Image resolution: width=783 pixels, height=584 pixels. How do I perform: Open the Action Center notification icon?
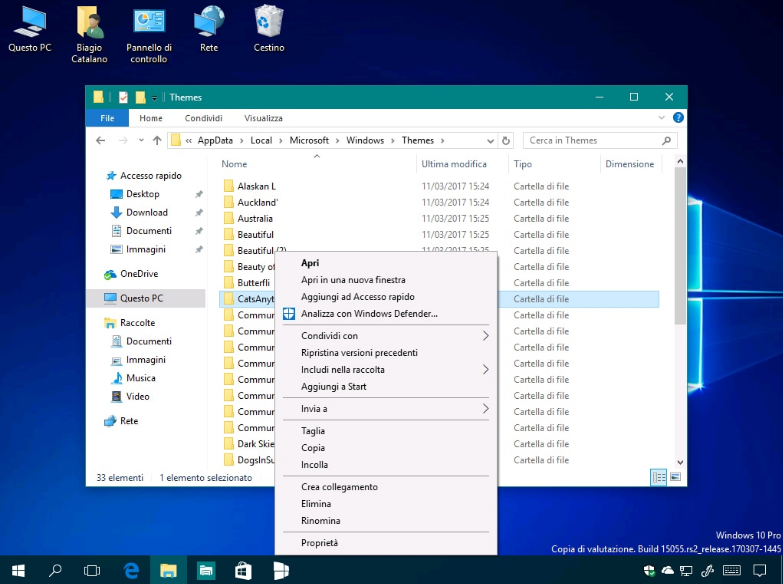click(x=760, y=571)
